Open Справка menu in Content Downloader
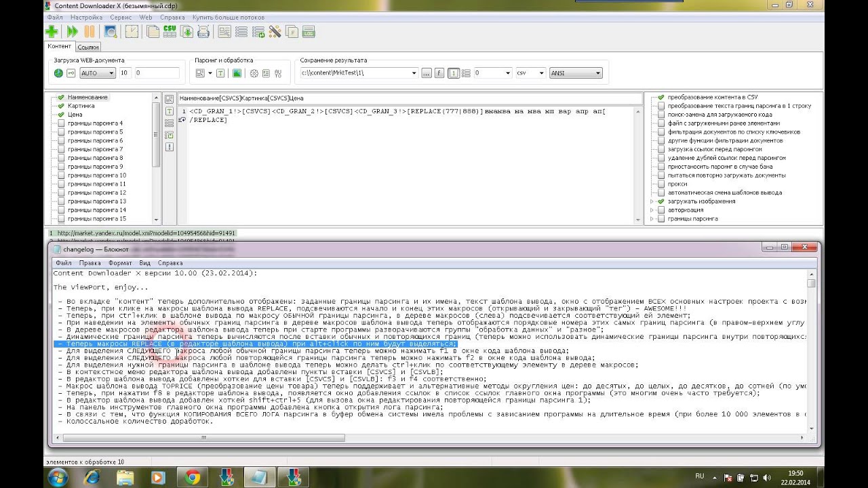Image resolution: width=868 pixels, height=488 pixels. coord(172,17)
